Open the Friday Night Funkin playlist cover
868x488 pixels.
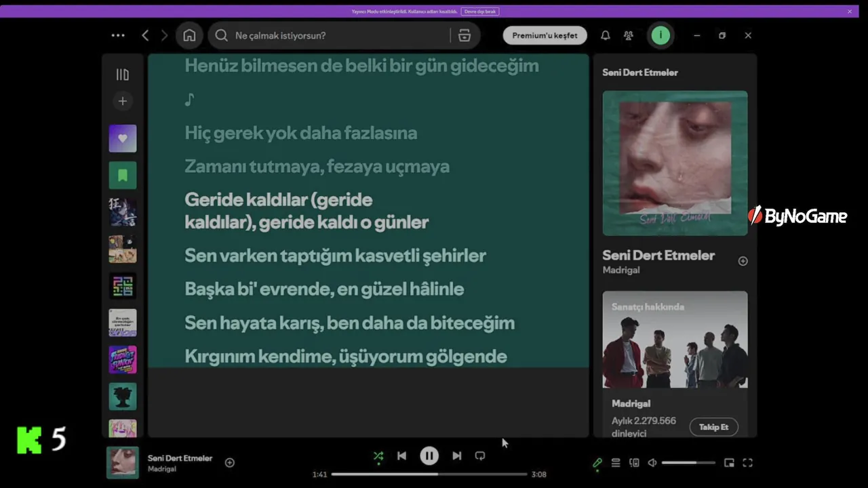pyautogui.click(x=123, y=360)
